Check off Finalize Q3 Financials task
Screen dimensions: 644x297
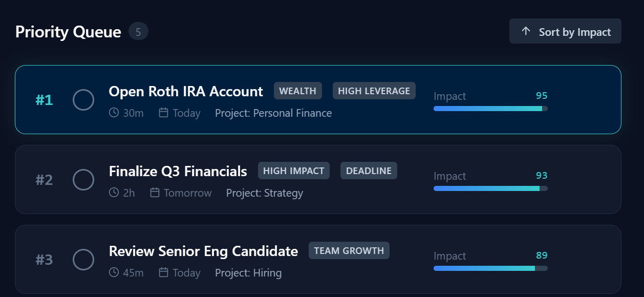coord(83,180)
